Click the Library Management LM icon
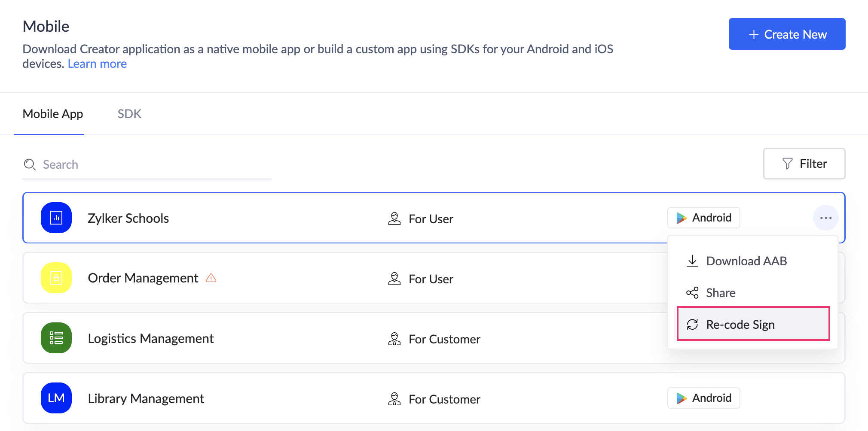The width and height of the screenshot is (868, 431). [56, 398]
